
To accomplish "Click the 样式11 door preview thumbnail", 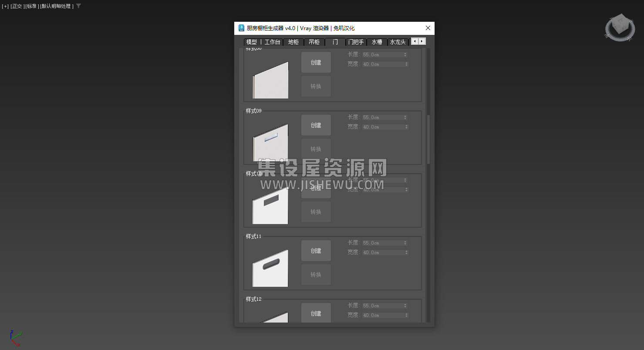I will tap(270, 268).
